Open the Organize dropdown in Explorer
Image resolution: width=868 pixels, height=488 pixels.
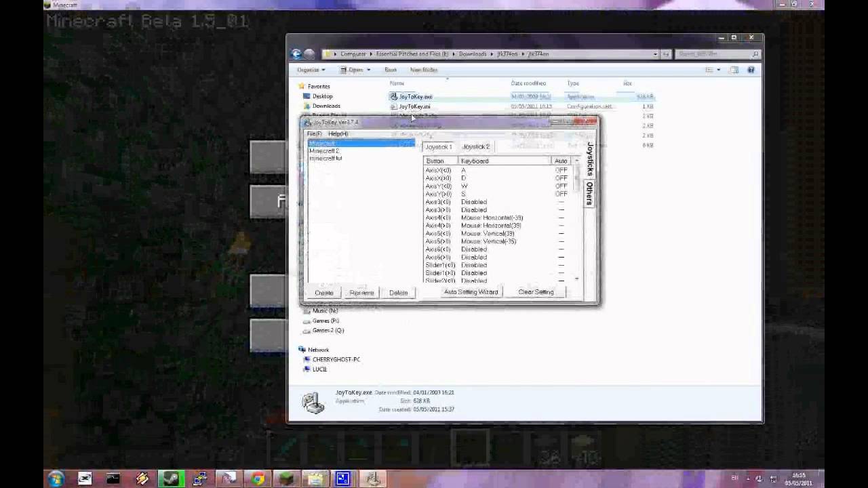point(311,70)
